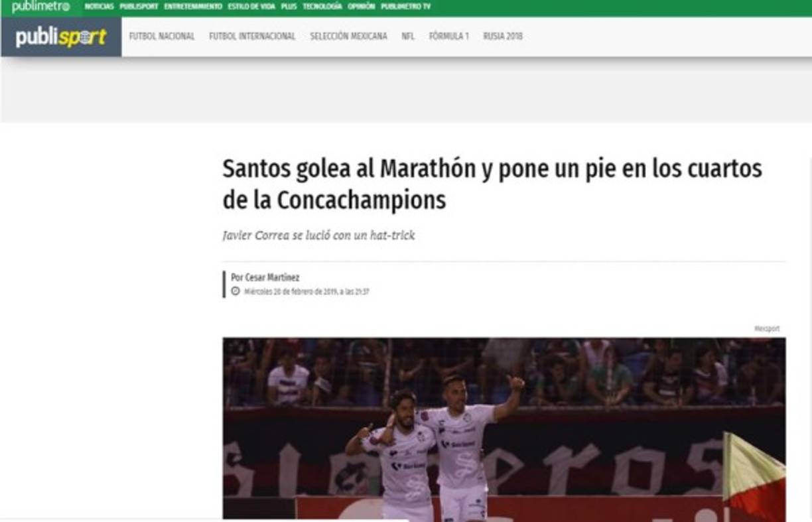Open the FUTBOL INTERNACIONAL tab
Viewport: 812px width, 522px height.
point(252,36)
